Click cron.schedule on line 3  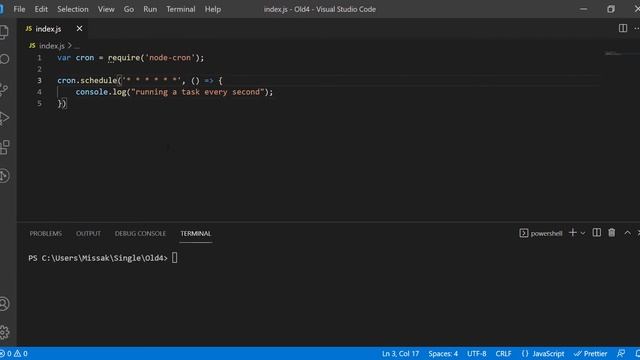[87, 80]
